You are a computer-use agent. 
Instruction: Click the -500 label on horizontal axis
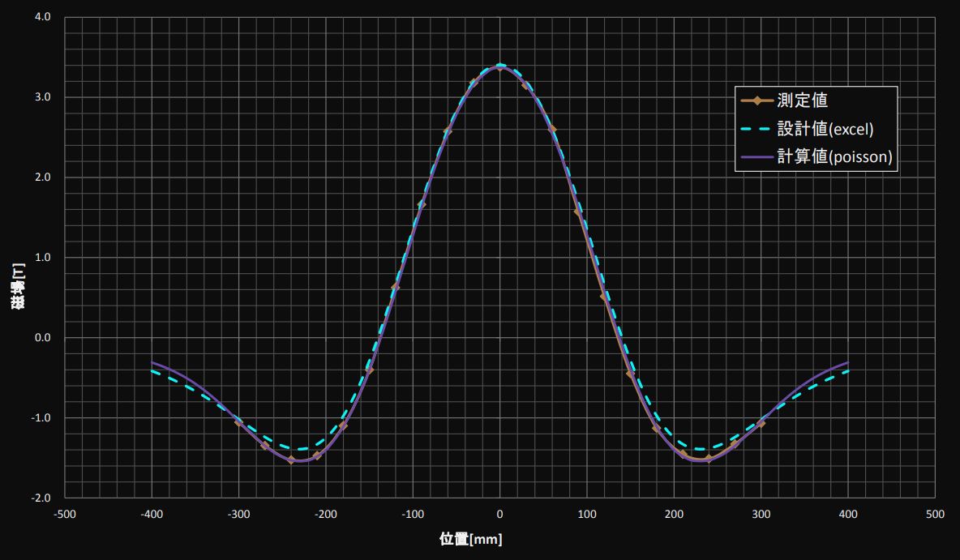tap(65, 514)
